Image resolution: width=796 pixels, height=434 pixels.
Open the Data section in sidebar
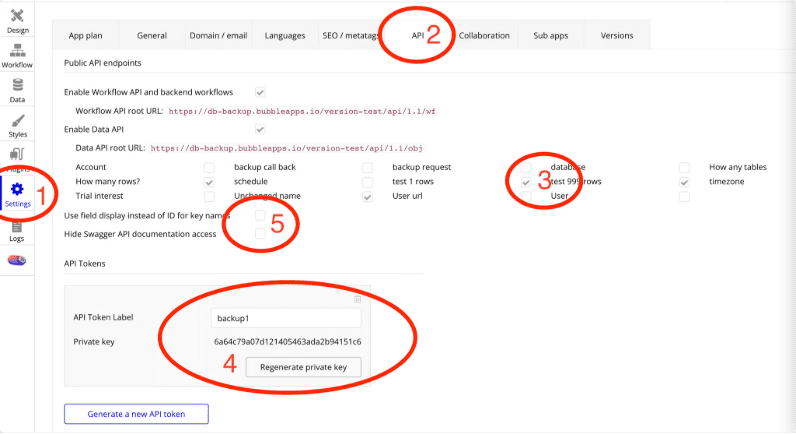[17, 90]
